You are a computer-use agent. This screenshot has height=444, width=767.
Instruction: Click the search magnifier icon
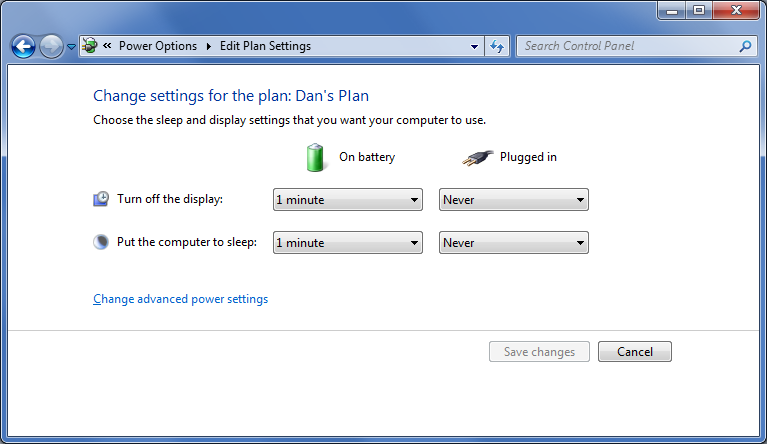[745, 46]
